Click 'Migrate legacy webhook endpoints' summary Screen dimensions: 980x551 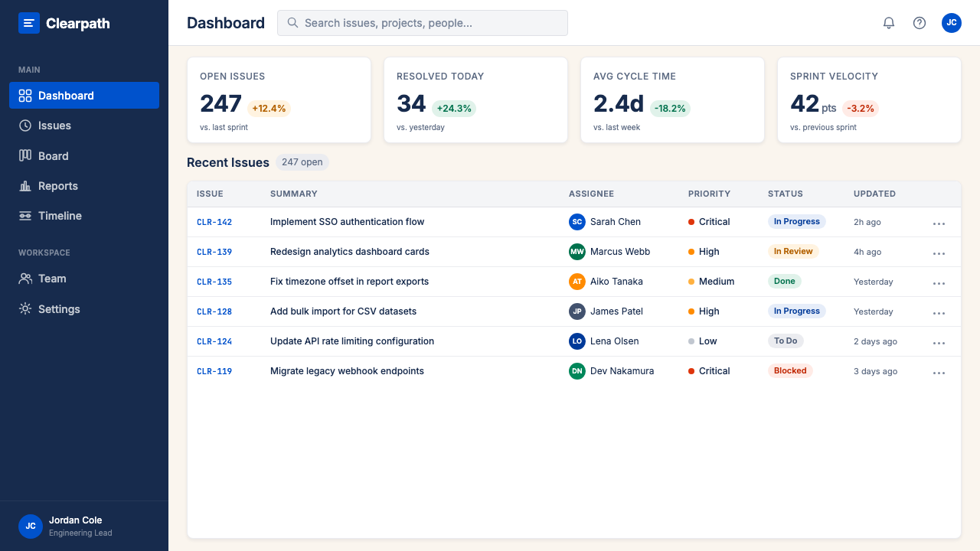(x=347, y=371)
